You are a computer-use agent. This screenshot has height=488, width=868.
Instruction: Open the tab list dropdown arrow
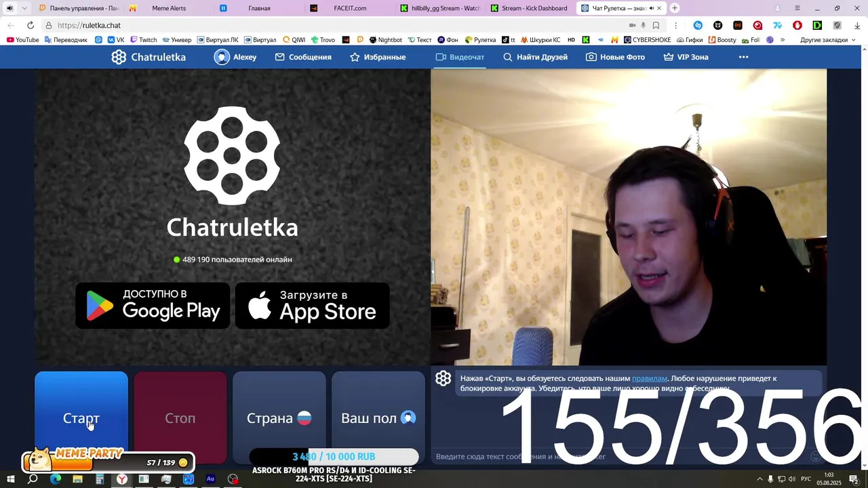(24, 8)
